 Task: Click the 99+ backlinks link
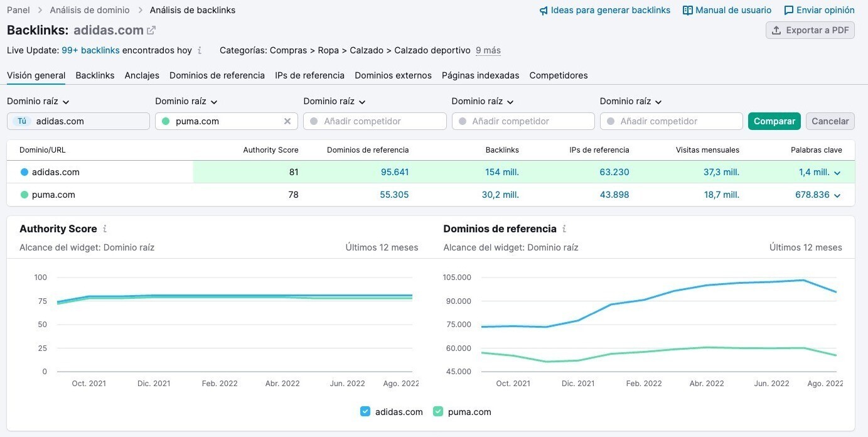pyautogui.click(x=90, y=50)
